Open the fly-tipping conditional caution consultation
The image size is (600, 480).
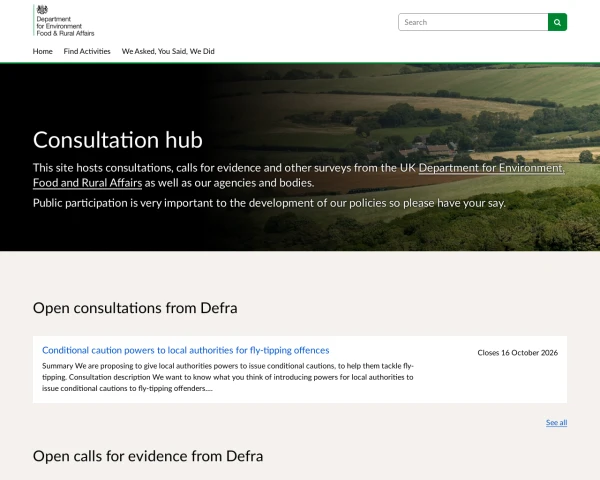(x=186, y=350)
